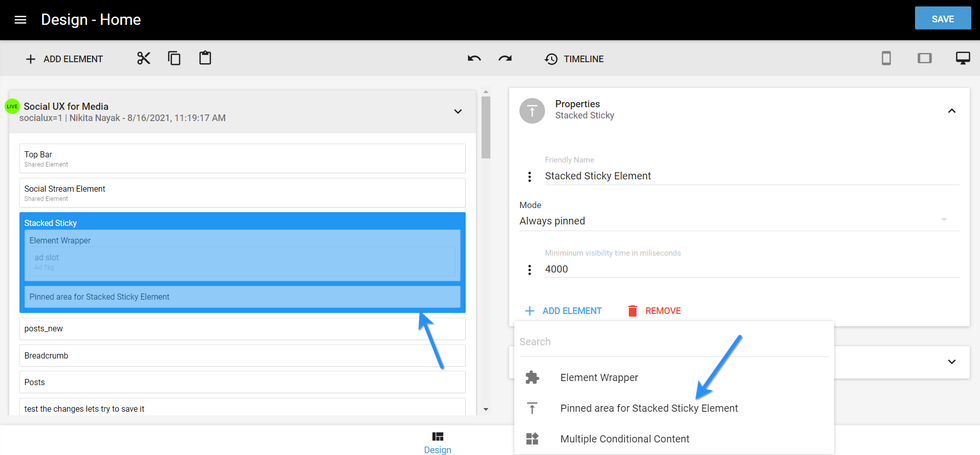Image resolution: width=980 pixels, height=455 pixels.
Task: Select Element Wrapper from the list
Action: pyautogui.click(x=599, y=377)
